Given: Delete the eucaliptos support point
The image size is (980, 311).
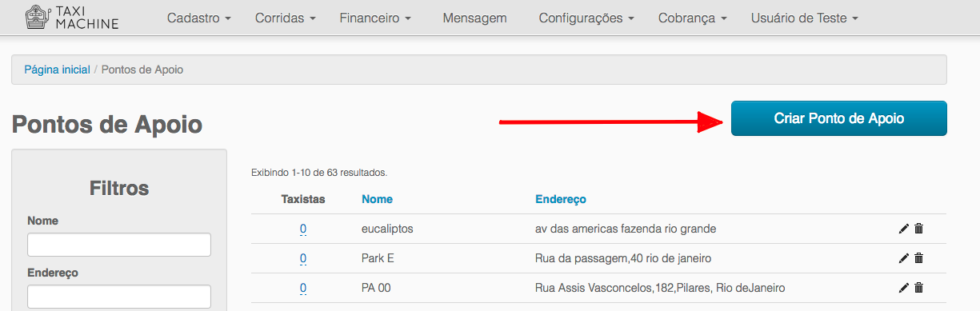Looking at the screenshot, I should 918,229.
